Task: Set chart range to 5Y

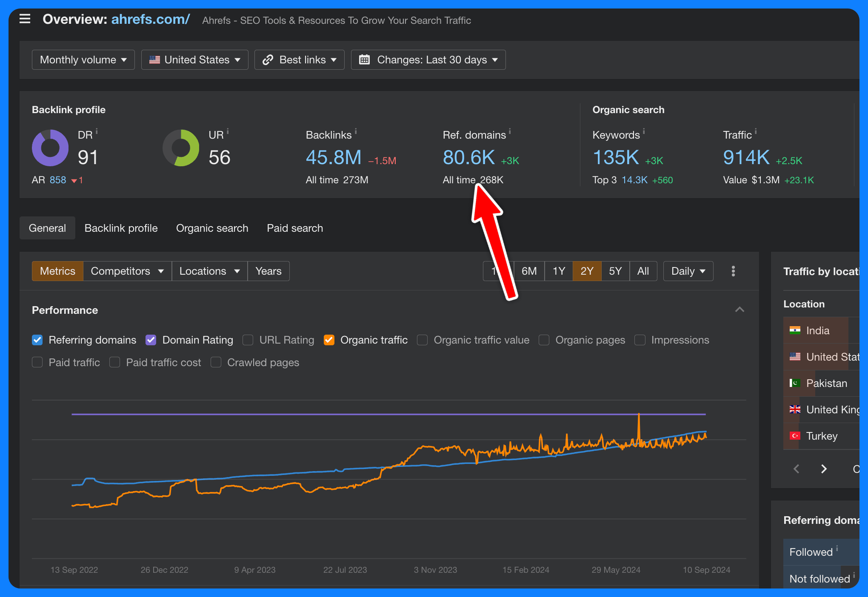Action: 615,271
